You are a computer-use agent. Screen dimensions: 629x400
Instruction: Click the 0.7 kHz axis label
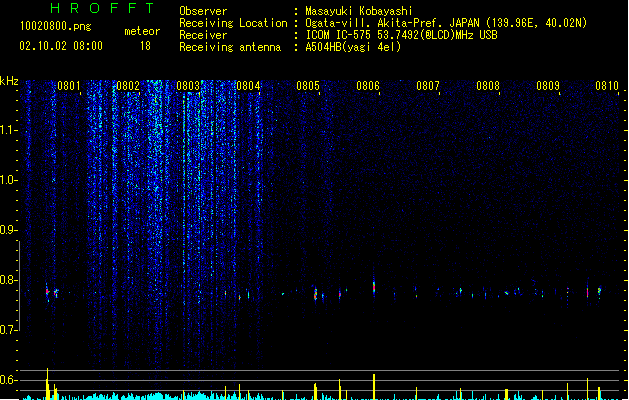point(8,330)
